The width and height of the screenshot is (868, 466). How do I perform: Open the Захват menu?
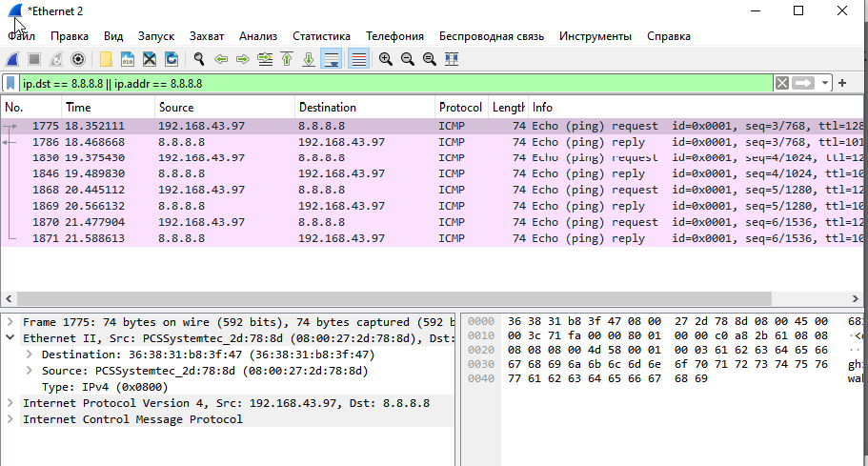[x=207, y=36]
